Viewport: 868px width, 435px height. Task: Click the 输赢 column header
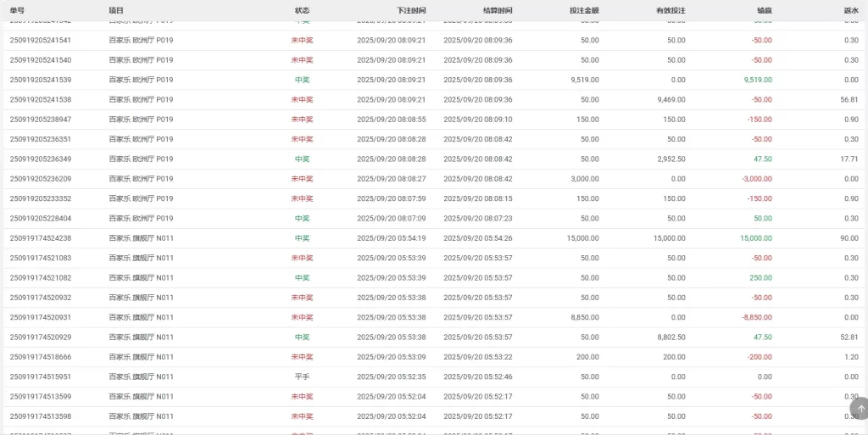(x=764, y=10)
